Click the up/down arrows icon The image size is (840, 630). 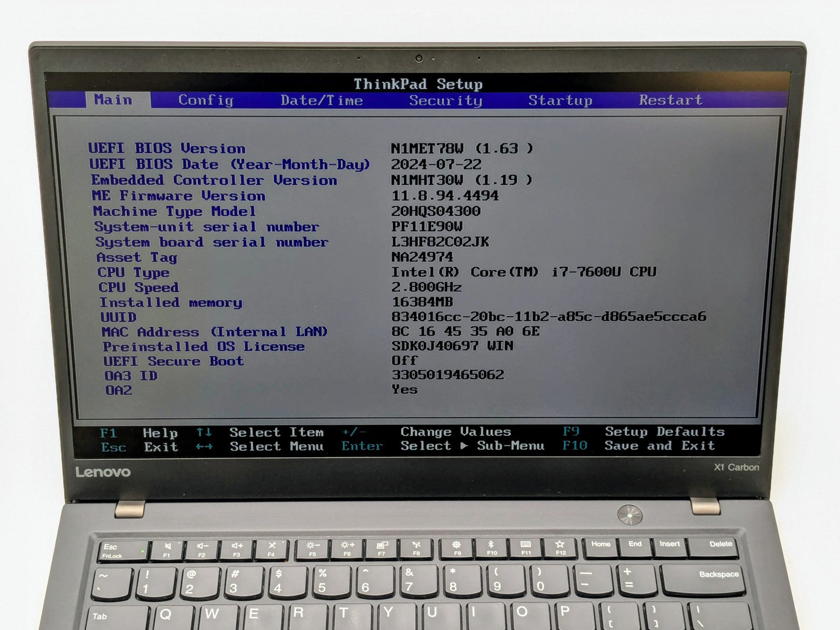pos(204,433)
